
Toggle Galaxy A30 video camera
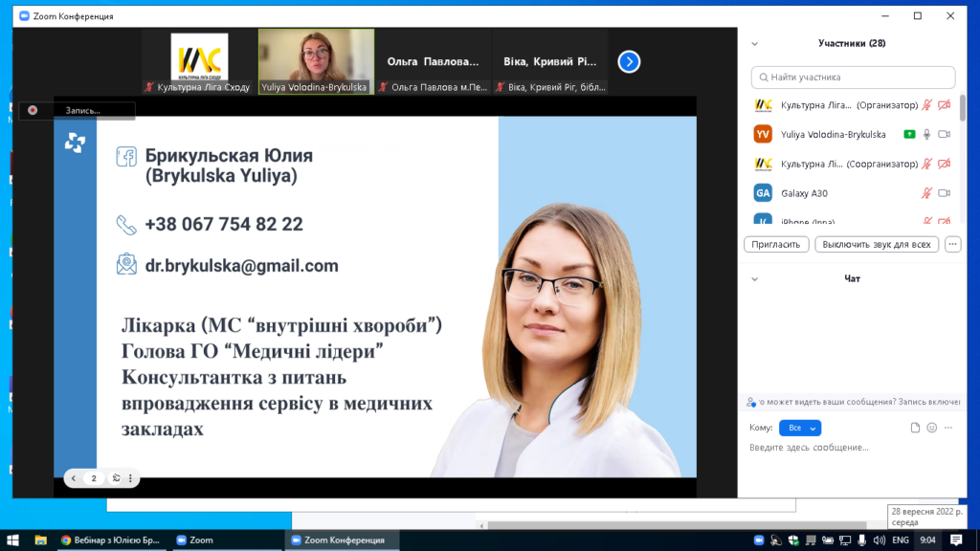pyautogui.click(x=945, y=193)
